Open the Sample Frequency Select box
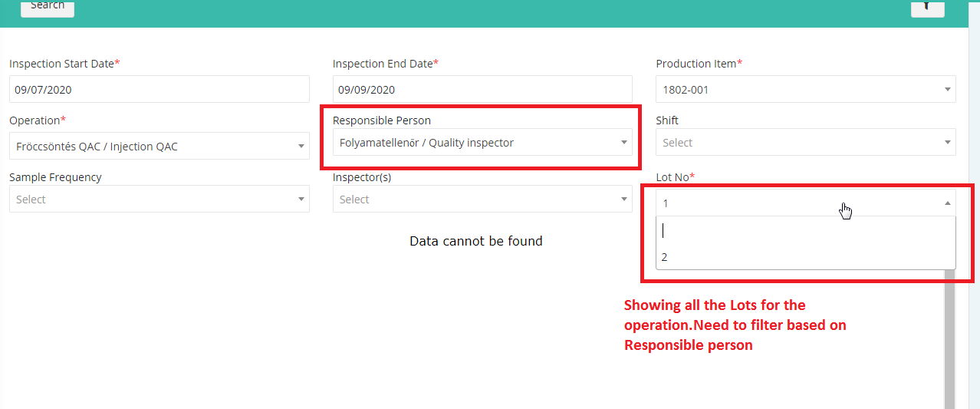Viewport: 980px width, 409px height. pos(159,200)
